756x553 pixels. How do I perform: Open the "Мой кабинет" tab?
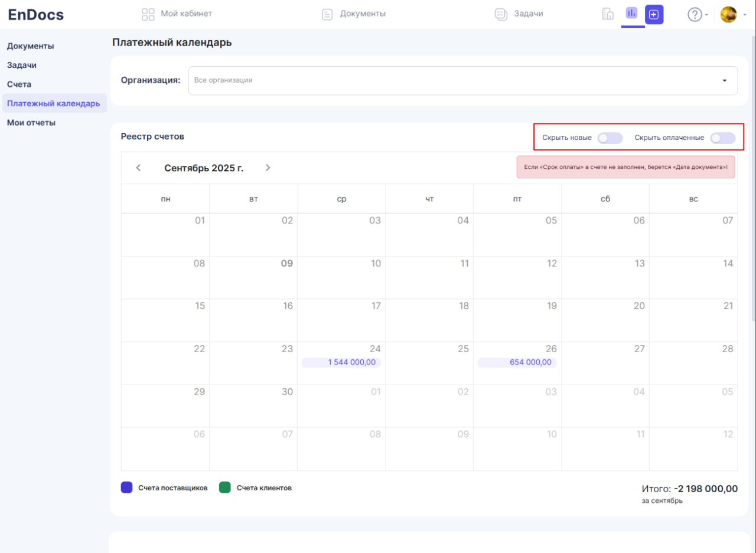click(177, 14)
